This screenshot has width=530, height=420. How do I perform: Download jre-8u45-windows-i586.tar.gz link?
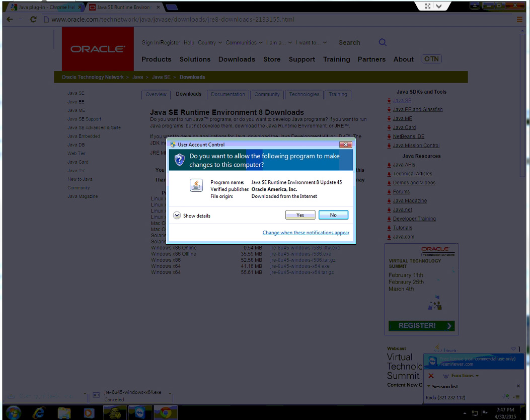pyautogui.click(x=303, y=260)
